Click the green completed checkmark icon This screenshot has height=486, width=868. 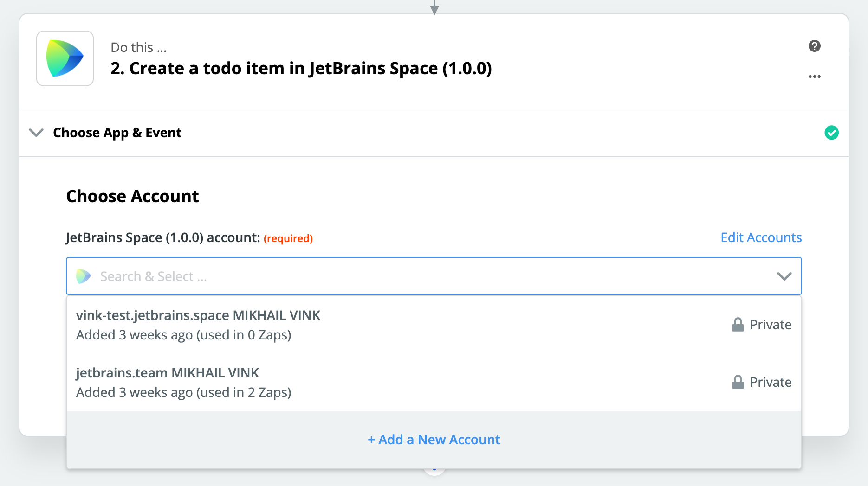[x=831, y=133]
